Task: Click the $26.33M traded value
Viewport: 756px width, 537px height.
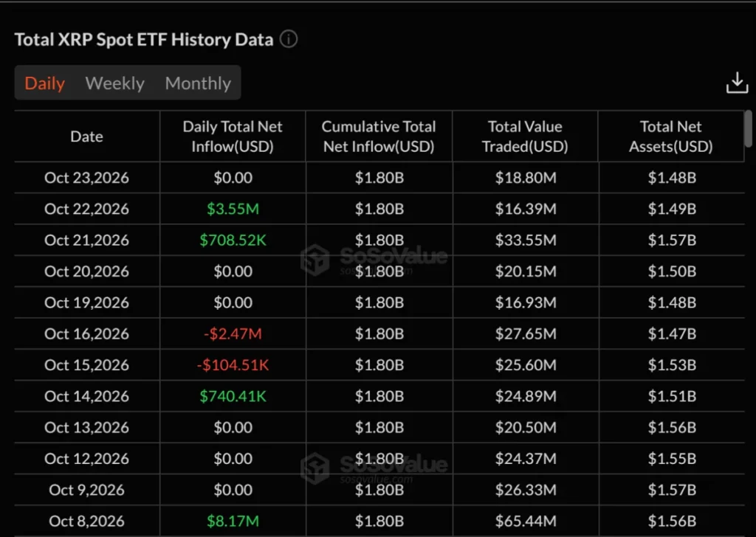Action: [x=526, y=490]
